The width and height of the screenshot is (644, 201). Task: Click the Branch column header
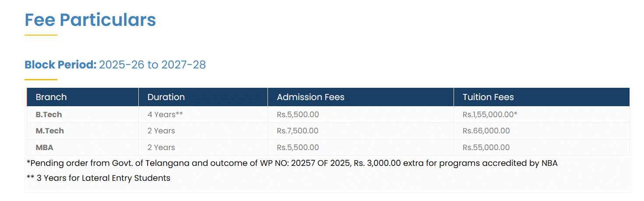click(x=51, y=97)
